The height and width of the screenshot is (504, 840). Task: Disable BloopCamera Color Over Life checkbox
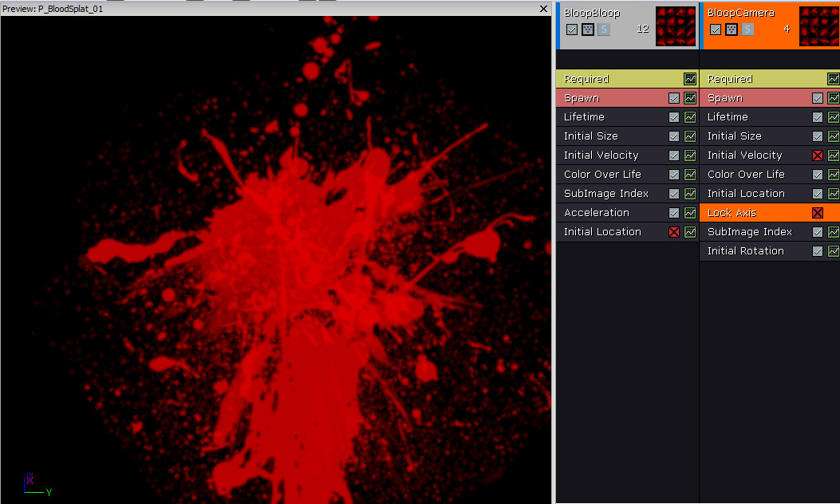pyautogui.click(x=818, y=175)
